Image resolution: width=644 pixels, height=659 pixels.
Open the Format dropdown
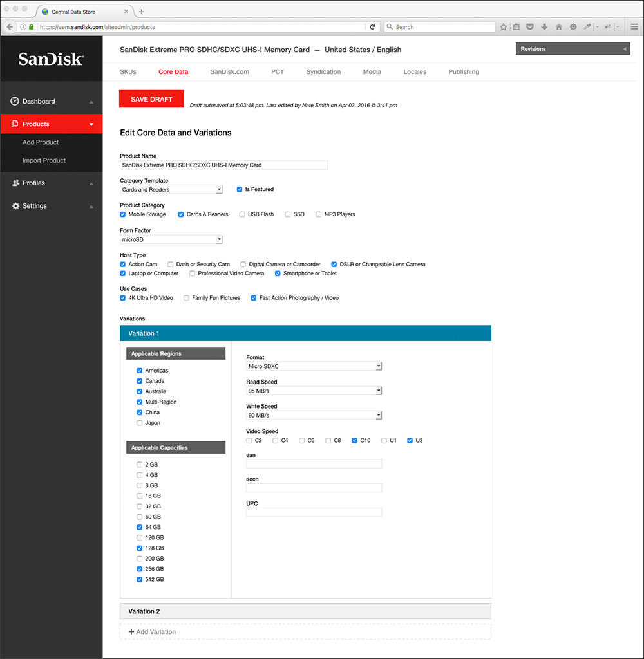[x=314, y=366]
